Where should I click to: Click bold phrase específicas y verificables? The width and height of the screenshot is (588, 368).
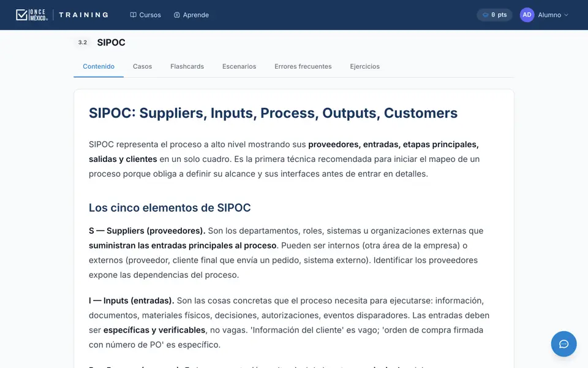(154, 330)
